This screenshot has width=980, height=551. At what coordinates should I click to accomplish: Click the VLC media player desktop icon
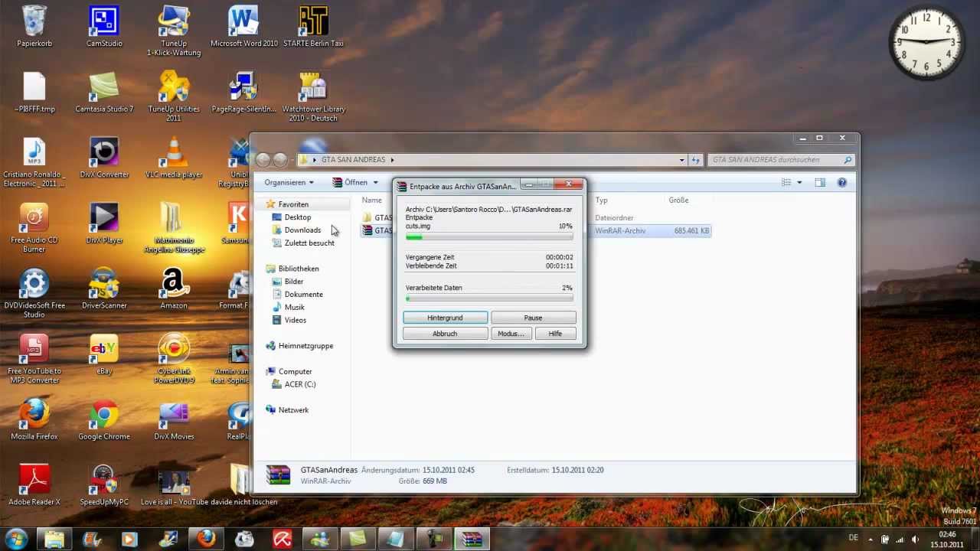[x=174, y=158]
